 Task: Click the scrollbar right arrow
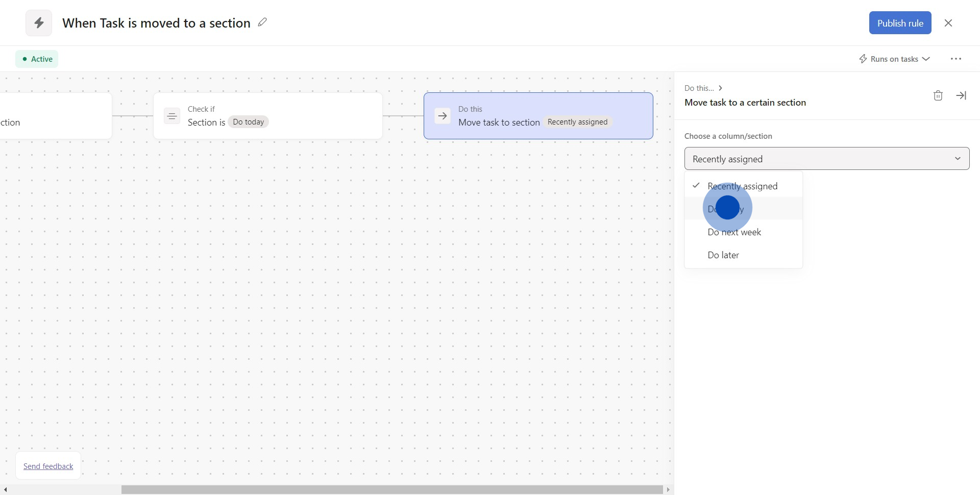click(668, 490)
